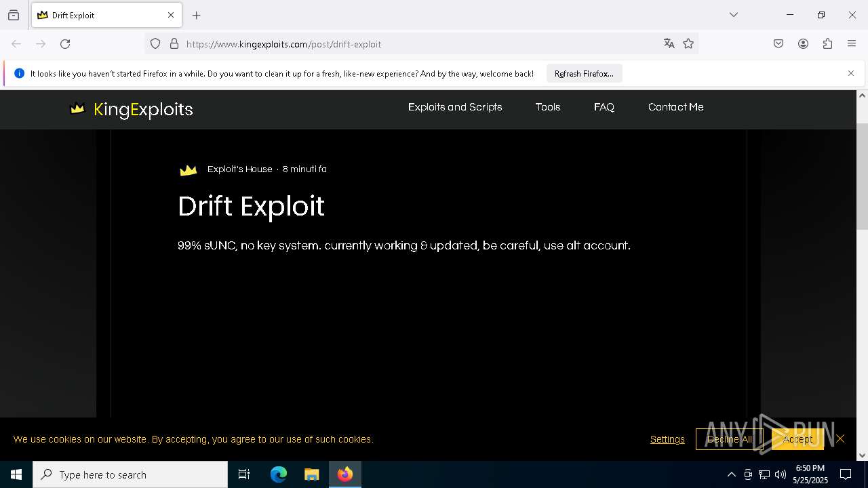868x488 pixels.
Task: Go back to previous page
Action: [x=16, y=44]
